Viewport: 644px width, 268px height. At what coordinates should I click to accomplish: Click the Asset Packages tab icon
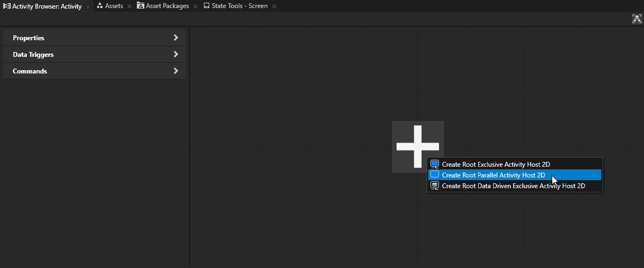(x=140, y=6)
